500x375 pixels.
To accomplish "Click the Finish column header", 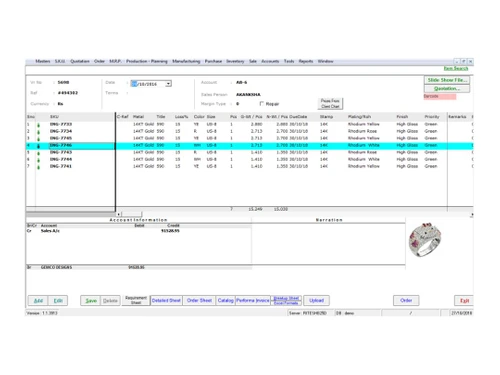I will [x=402, y=117].
